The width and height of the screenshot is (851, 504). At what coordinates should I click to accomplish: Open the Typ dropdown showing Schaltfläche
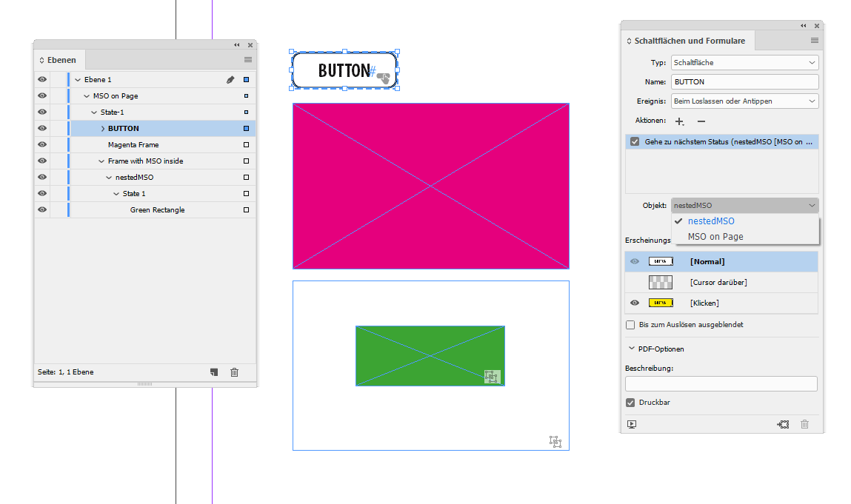811,62
